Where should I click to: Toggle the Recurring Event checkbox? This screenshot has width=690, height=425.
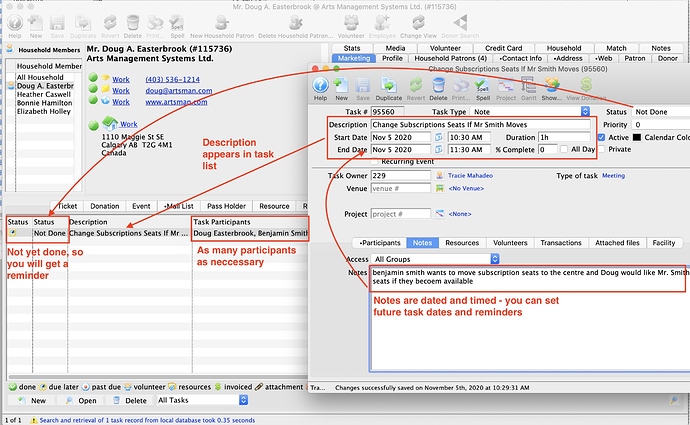(x=374, y=161)
